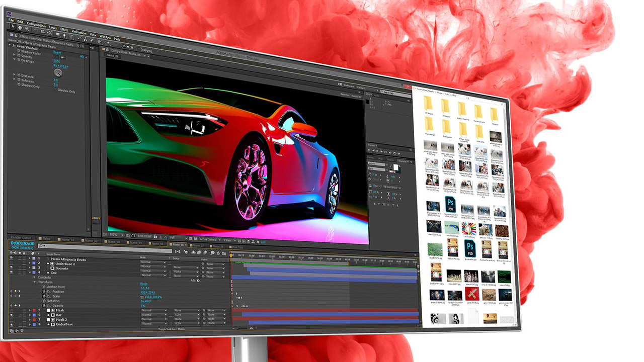
Task: Select the Brush tool
Action: tap(79, 38)
